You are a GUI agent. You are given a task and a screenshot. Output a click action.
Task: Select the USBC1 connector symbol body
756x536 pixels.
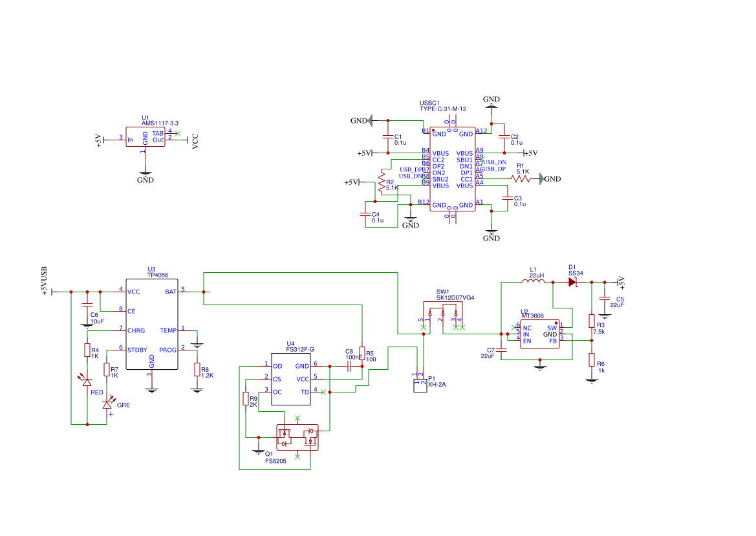[452, 169]
